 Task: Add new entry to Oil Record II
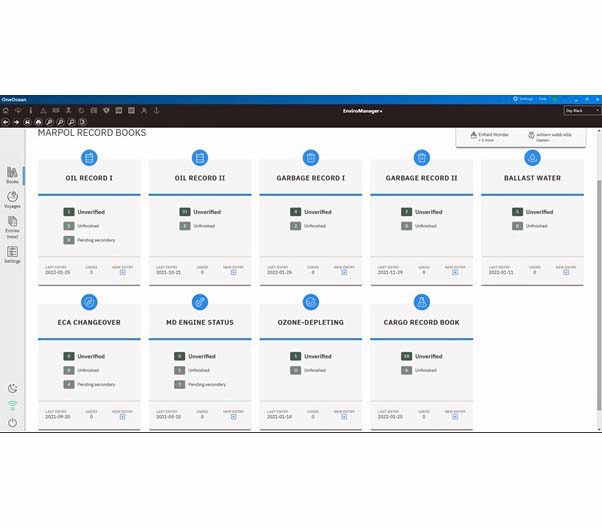[233, 272]
